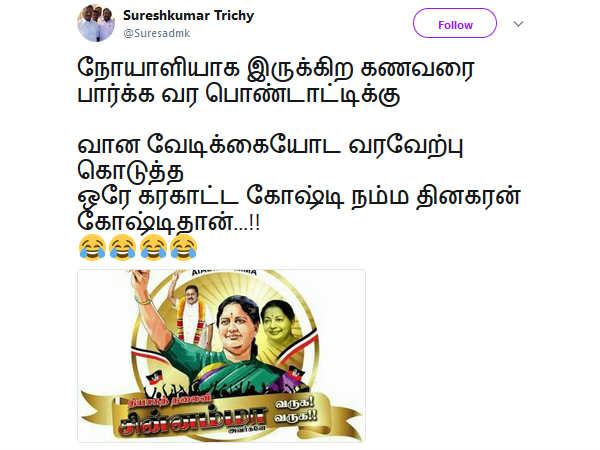Image resolution: width=600 pixels, height=450 pixels.
Task: Select the second laughing-tears emoji
Action: point(122,248)
